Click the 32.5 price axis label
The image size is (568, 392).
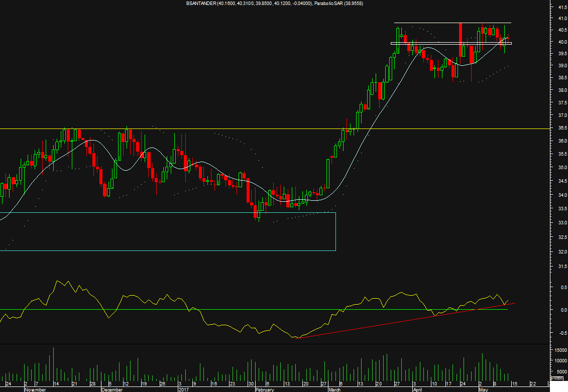point(562,237)
